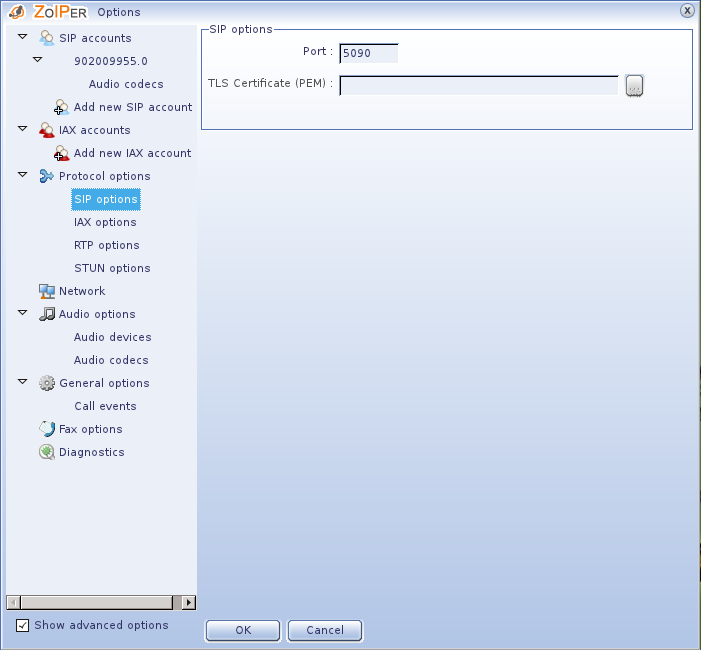Click the Add new IAX account icon

coord(62,153)
